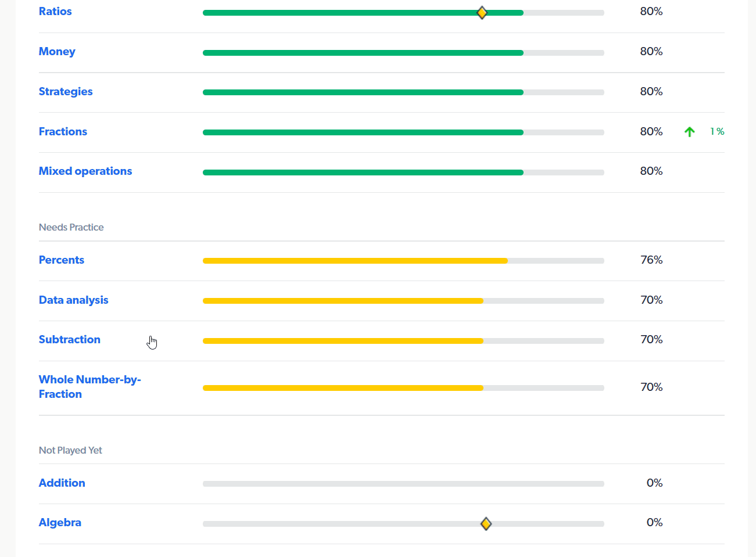Open the Money skill page

click(57, 51)
